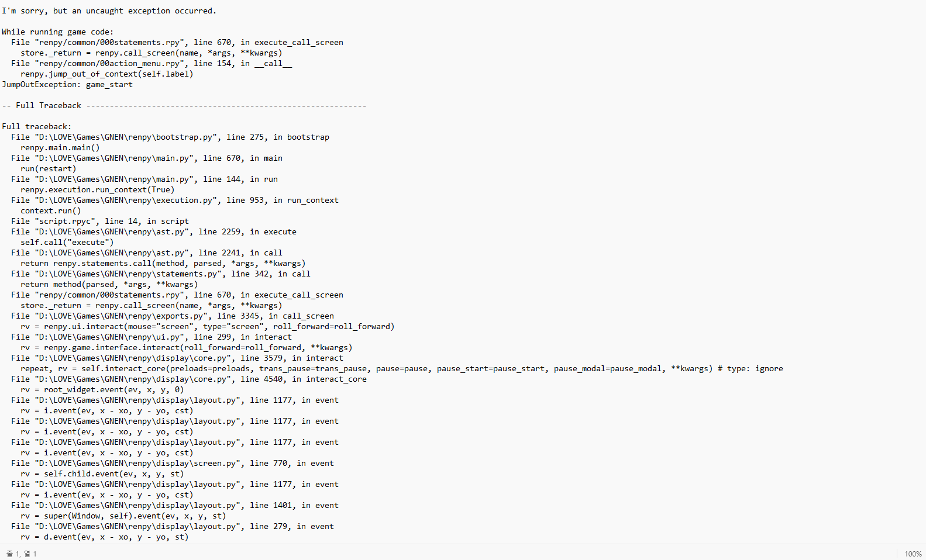The height and width of the screenshot is (560, 926).
Task: Click the "I'm sorry" uncaught exception line
Action: click(109, 11)
